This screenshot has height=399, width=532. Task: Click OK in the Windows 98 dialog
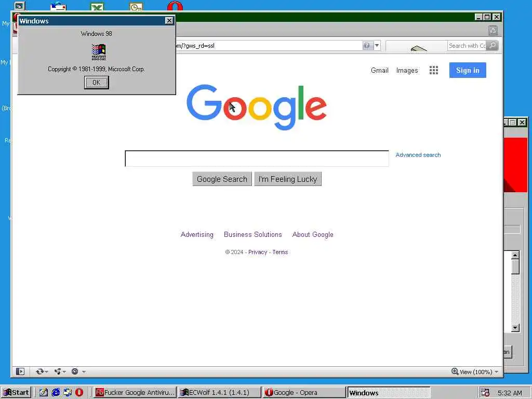96,83
